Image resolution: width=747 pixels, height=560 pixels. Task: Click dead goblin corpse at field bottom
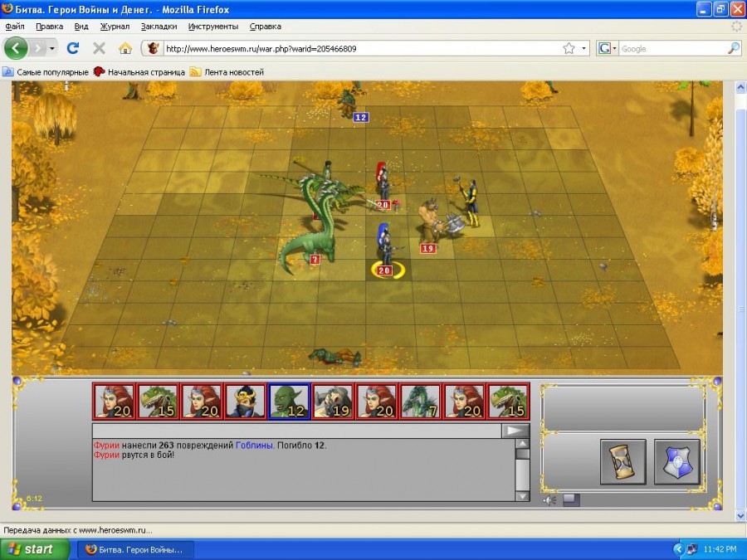(x=335, y=356)
